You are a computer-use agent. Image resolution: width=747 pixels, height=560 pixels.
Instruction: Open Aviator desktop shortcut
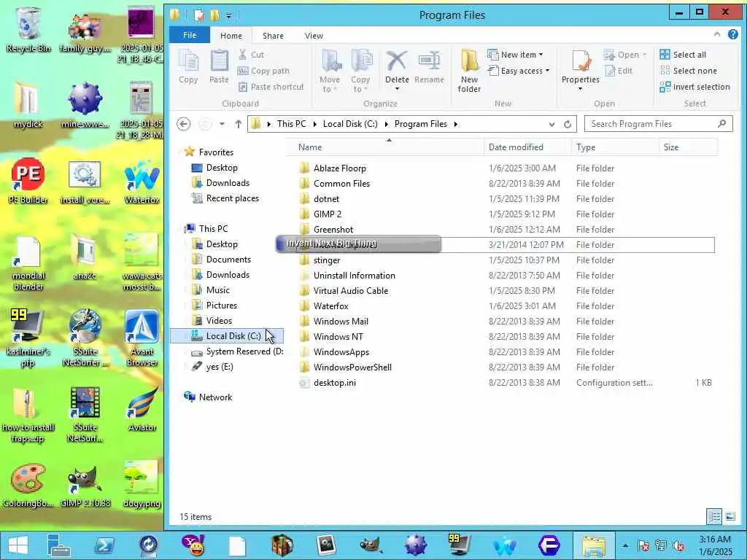point(142,408)
